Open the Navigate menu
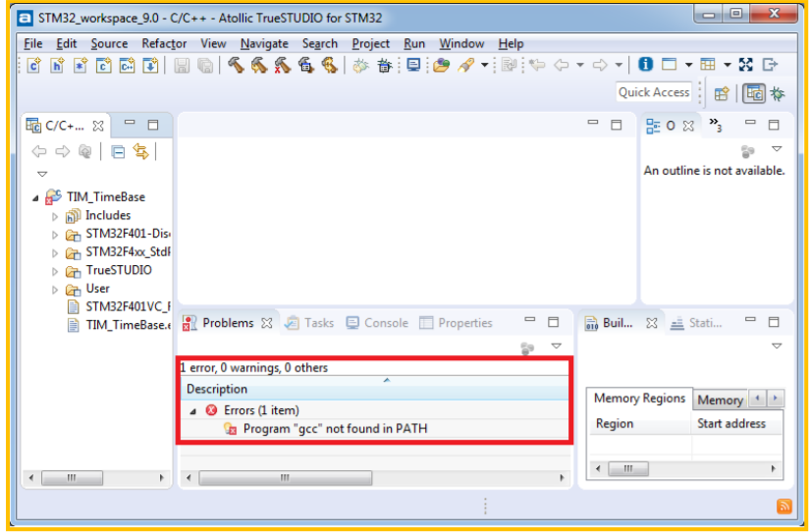The height and width of the screenshot is (532, 810). [264, 44]
